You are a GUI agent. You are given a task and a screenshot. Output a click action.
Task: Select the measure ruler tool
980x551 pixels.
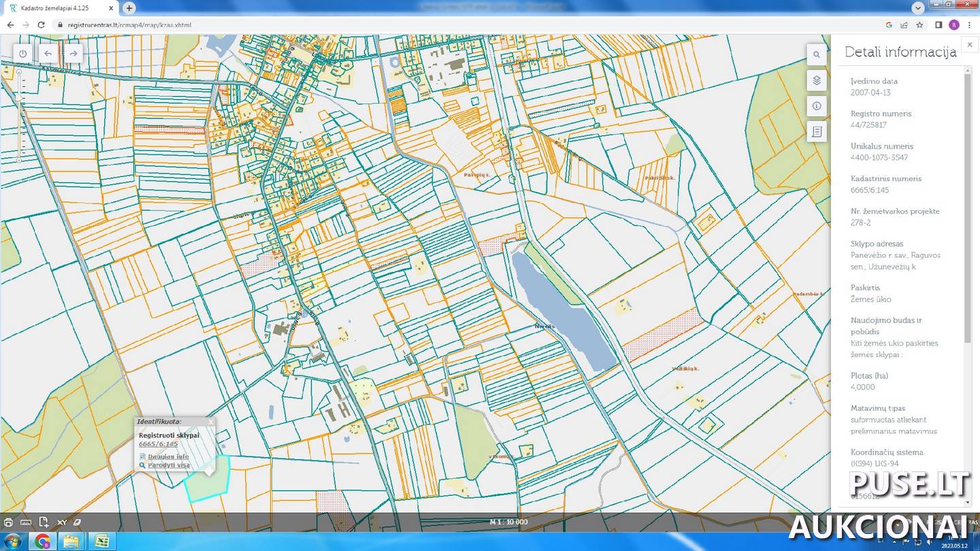tap(26, 522)
